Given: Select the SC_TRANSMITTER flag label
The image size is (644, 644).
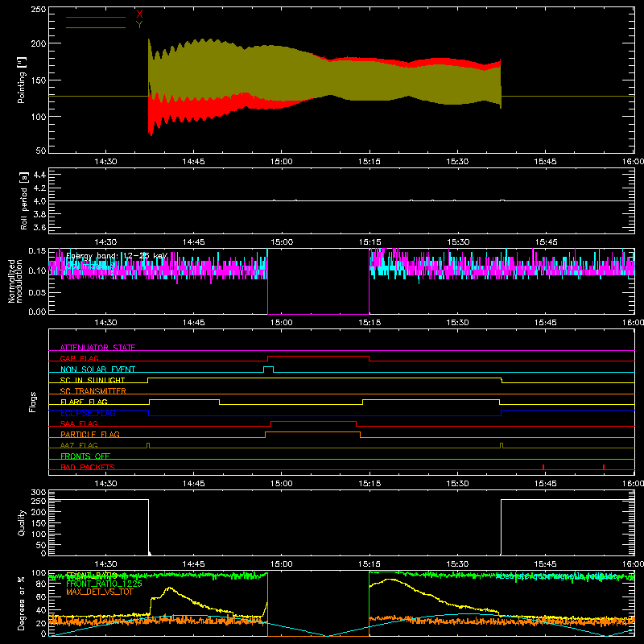Looking at the screenshot, I should point(93,391).
